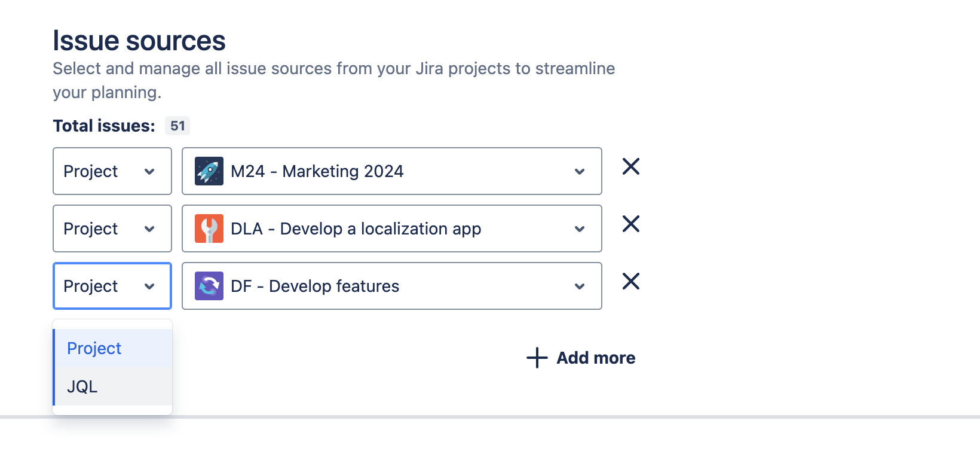Remove the DF Develop features issue source
The image size is (980, 451).
click(x=630, y=281)
